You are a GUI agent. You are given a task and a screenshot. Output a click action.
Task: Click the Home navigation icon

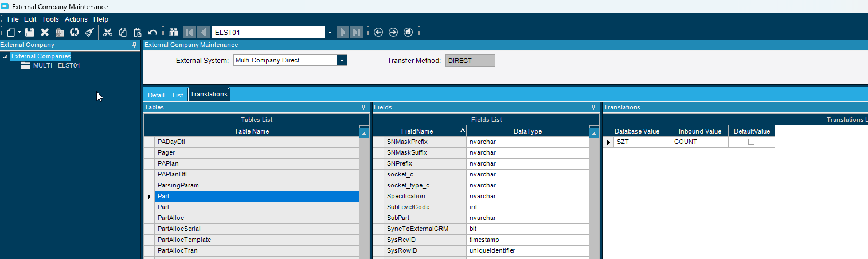(408, 32)
